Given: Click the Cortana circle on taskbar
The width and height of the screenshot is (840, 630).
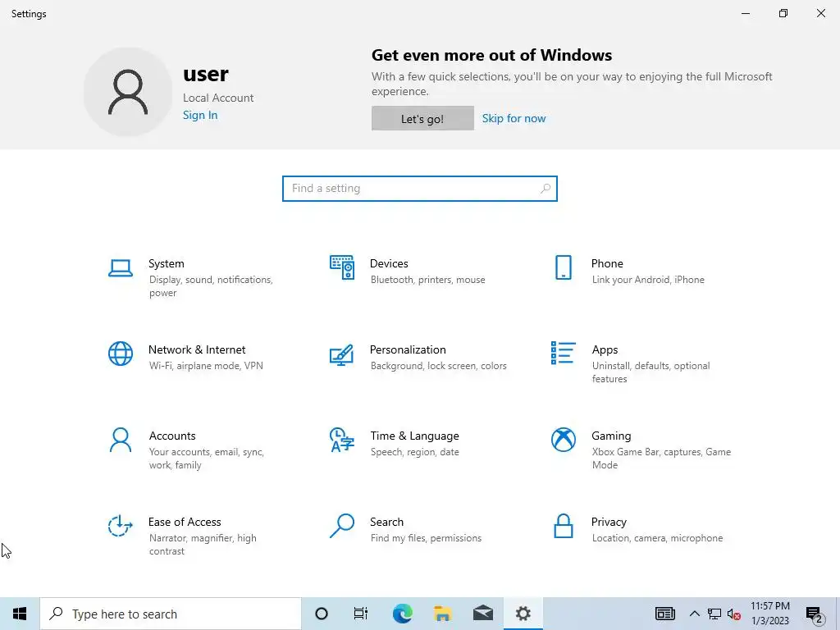Looking at the screenshot, I should 321,614.
